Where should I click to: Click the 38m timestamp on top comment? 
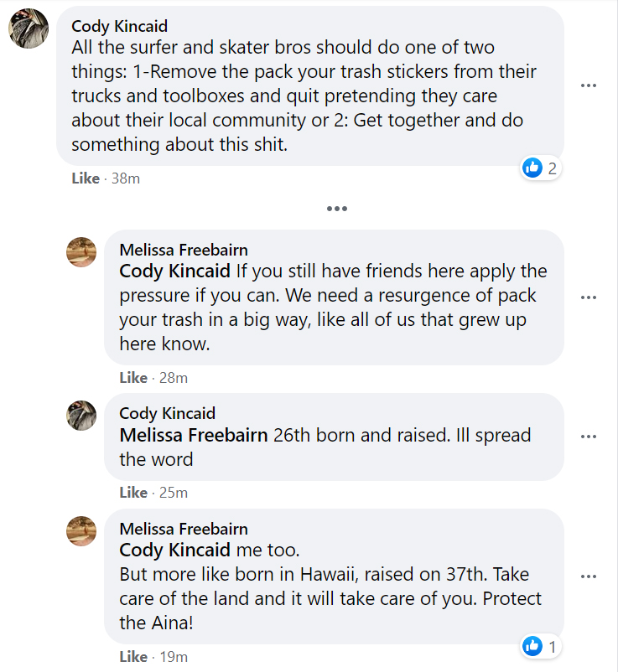click(x=125, y=178)
